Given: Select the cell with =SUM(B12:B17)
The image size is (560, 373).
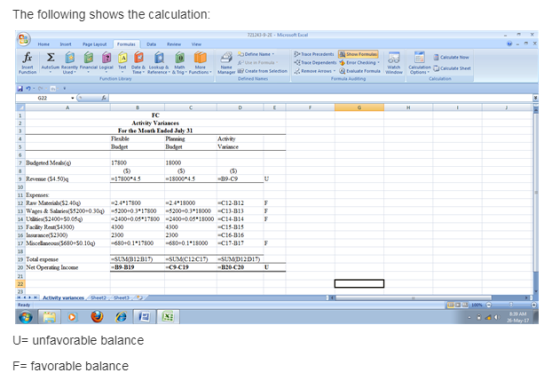Looking at the screenshot, I should coord(137,259).
